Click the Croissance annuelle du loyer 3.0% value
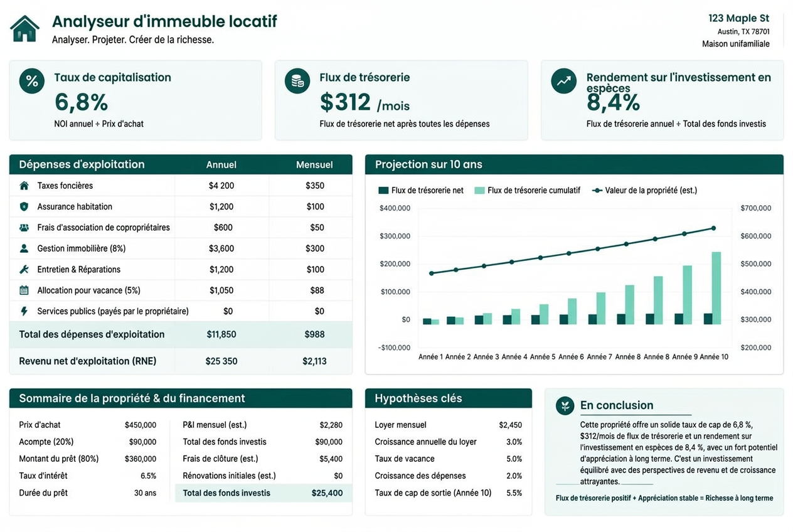 click(x=514, y=442)
